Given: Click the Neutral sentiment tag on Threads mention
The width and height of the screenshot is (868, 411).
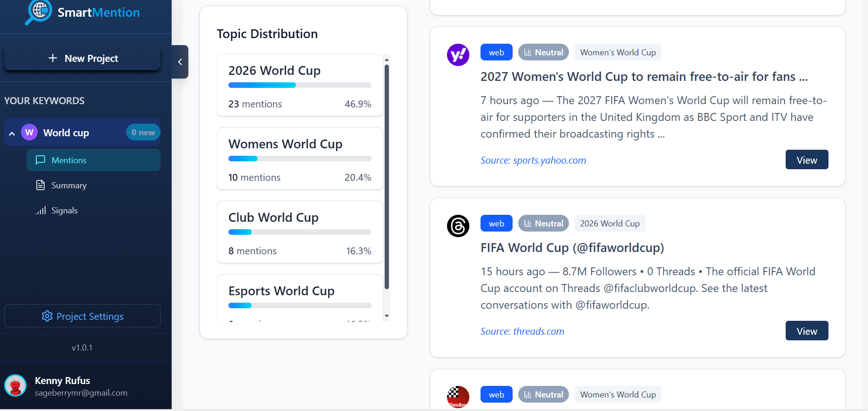Looking at the screenshot, I should coord(543,224).
